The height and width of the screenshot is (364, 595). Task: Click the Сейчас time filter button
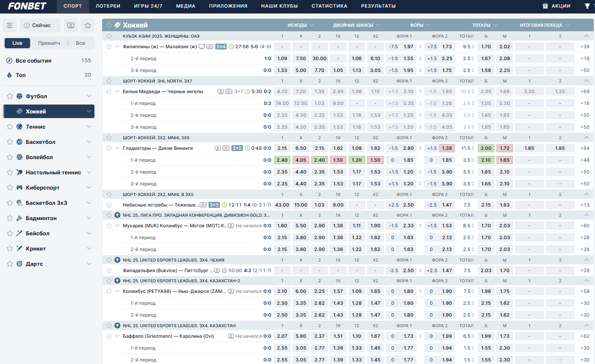(x=40, y=25)
